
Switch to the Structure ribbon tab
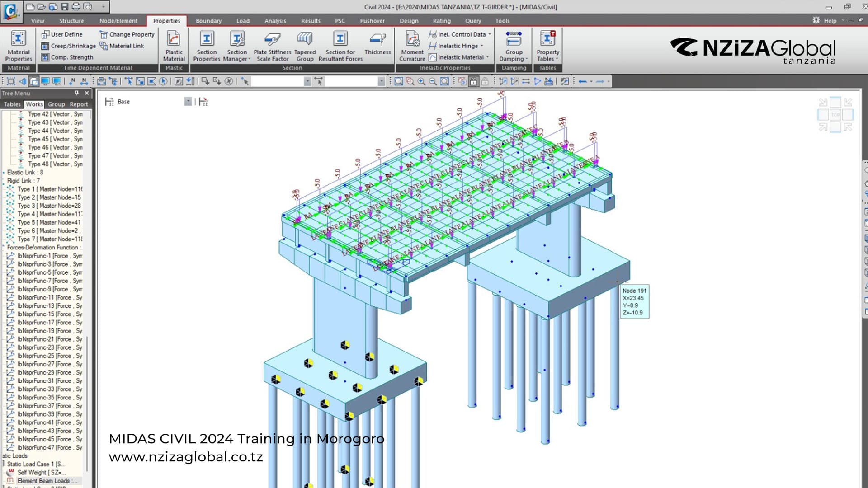pyautogui.click(x=71, y=21)
